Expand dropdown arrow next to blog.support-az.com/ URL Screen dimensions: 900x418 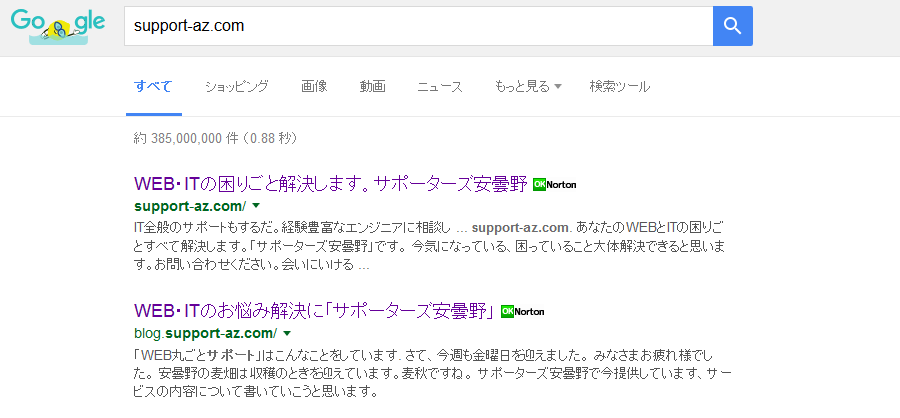(x=287, y=333)
